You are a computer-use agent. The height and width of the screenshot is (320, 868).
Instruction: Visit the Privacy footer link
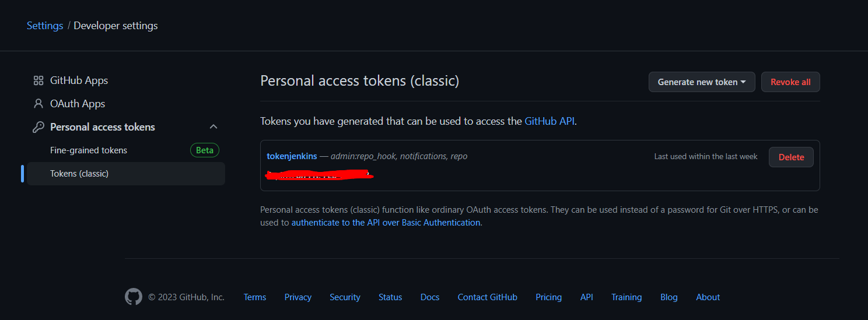[x=298, y=297]
